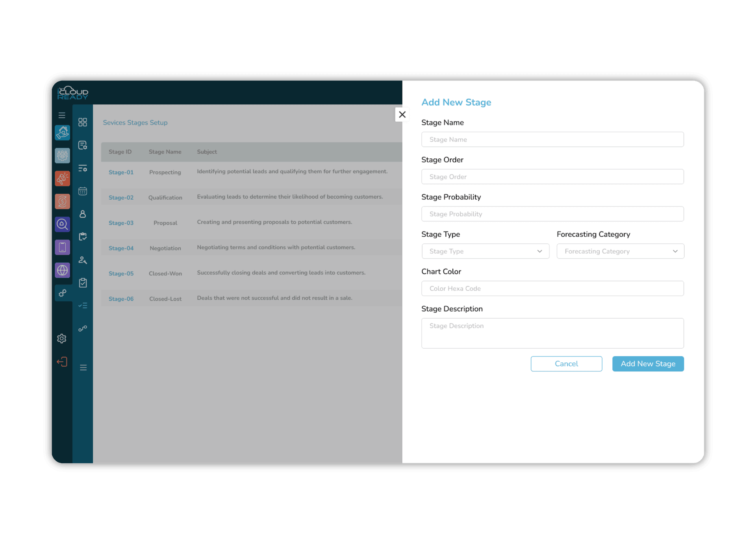Open the Stage Type dropdown
The image size is (756, 544).
point(485,251)
